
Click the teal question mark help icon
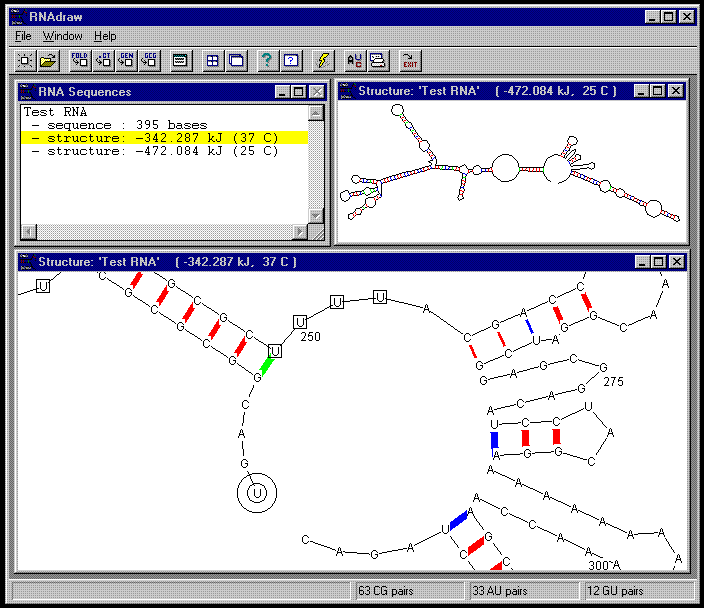[268, 60]
